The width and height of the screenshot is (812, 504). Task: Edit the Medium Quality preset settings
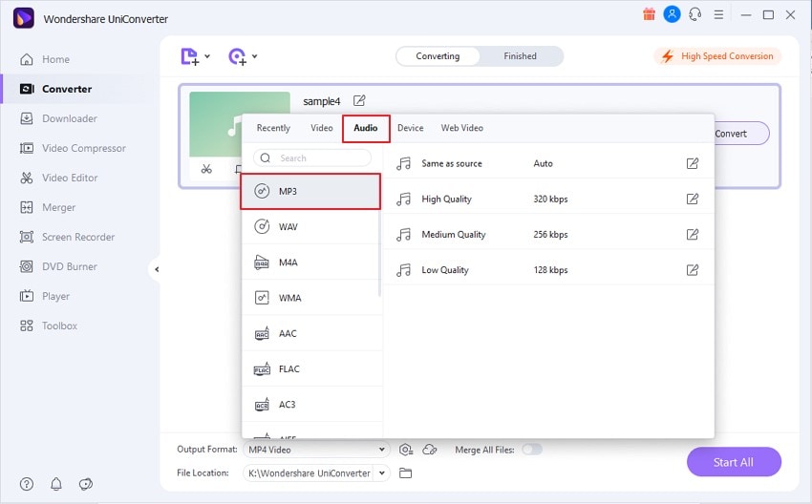[693, 235]
